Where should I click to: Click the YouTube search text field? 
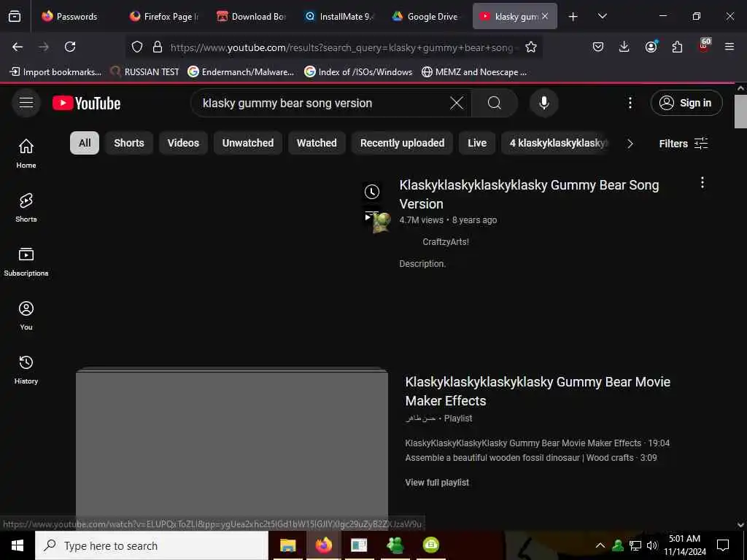324,103
